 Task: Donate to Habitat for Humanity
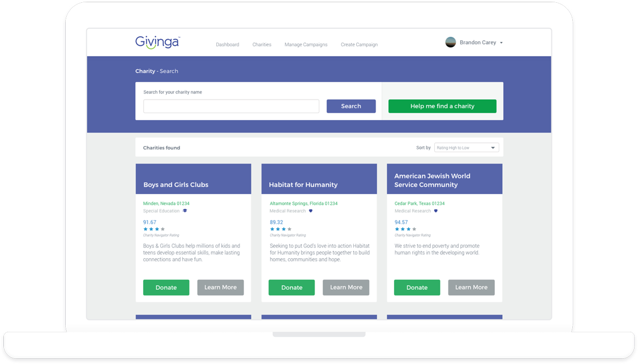pos(292,287)
